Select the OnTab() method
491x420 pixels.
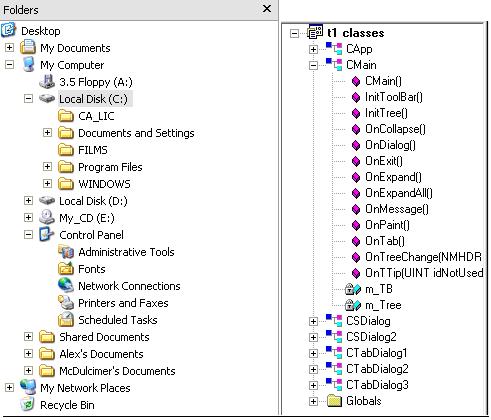(385, 241)
